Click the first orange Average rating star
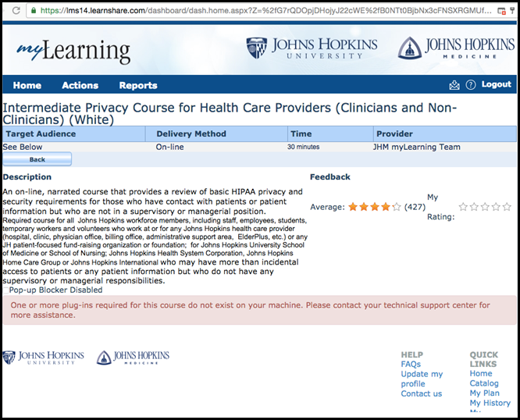 (353, 207)
